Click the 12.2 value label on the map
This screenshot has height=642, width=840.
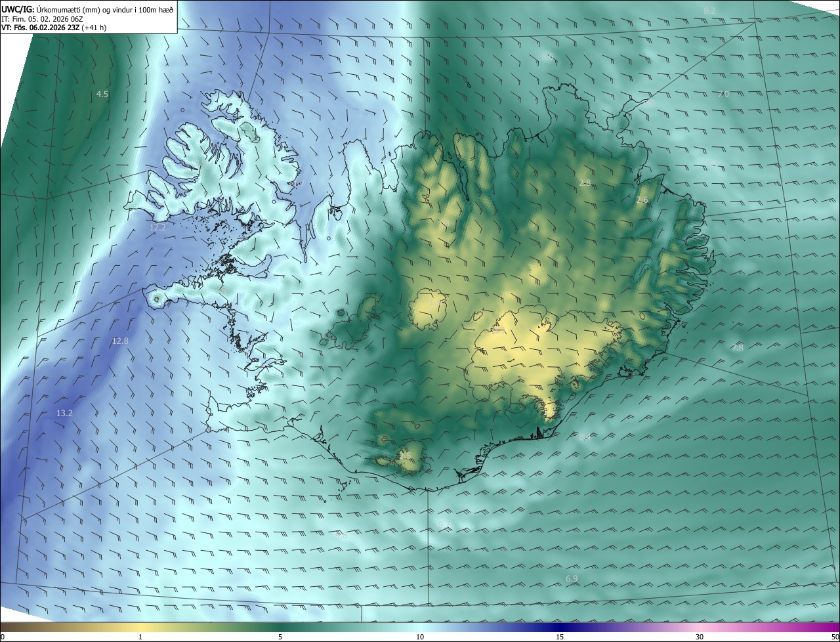click(157, 227)
